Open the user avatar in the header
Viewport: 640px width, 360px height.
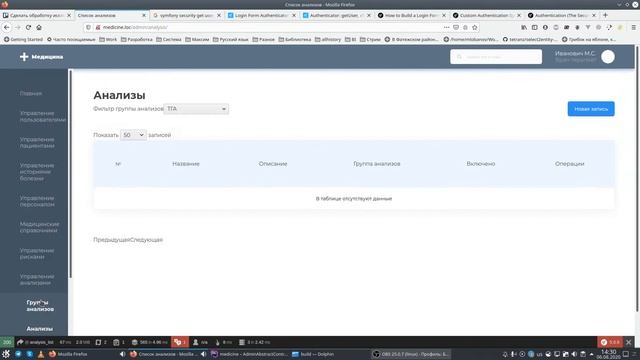tap(608, 57)
